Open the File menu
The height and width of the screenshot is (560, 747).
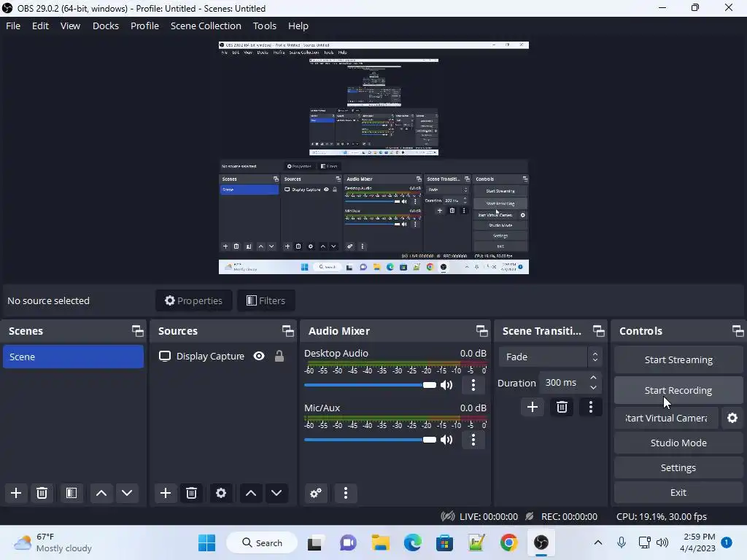pyautogui.click(x=13, y=26)
